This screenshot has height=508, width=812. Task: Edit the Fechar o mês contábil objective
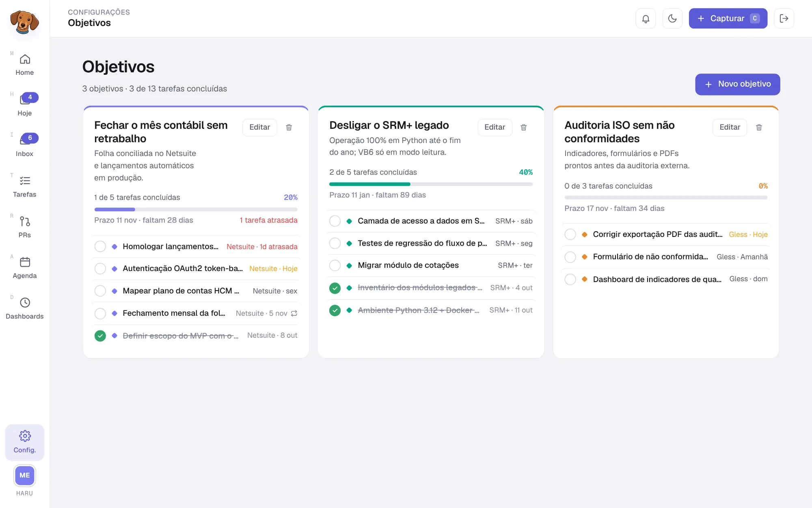coord(259,127)
